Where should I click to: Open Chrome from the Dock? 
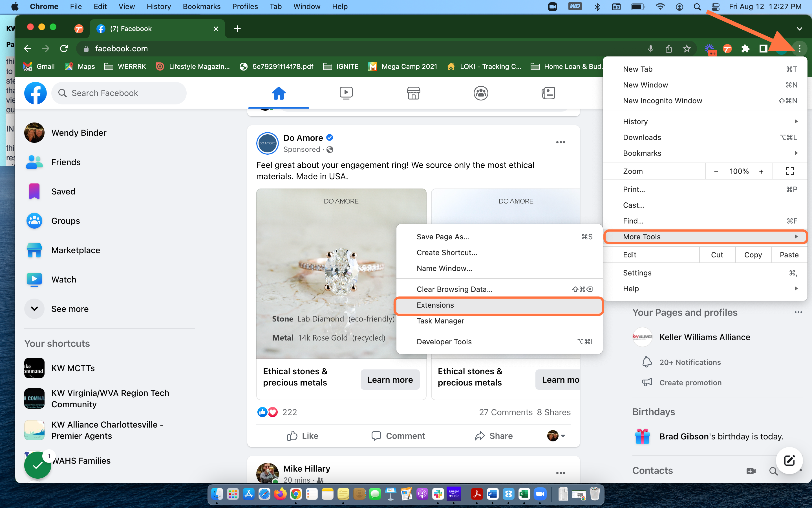(295, 494)
